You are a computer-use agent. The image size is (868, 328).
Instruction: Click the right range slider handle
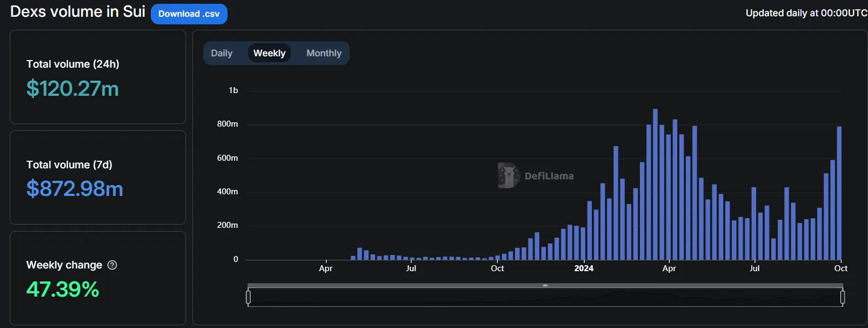point(843,297)
